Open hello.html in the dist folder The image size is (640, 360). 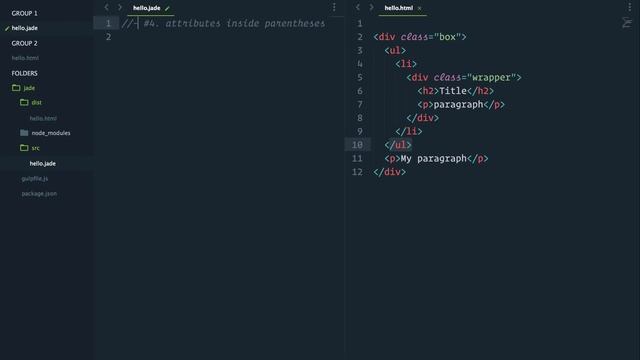pyautogui.click(x=43, y=118)
